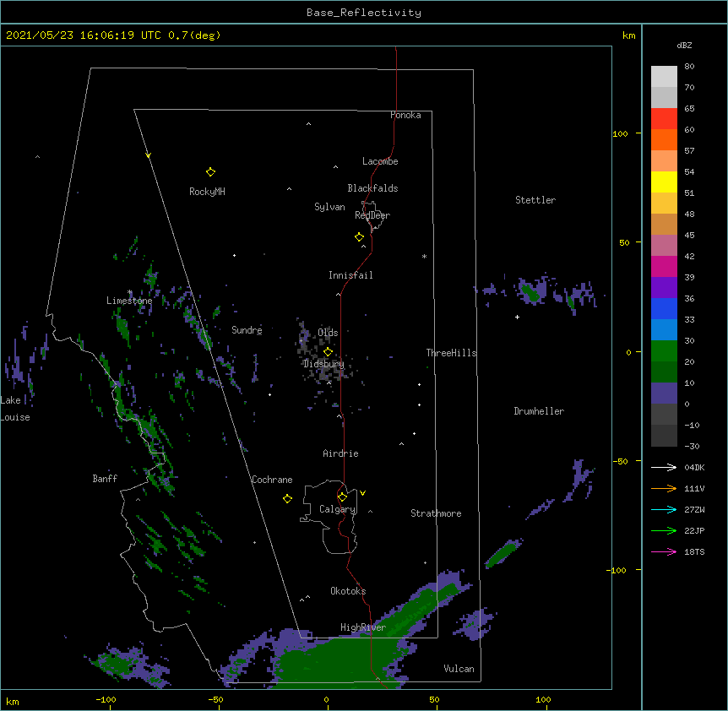This screenshot has height=711, width=728.
Task: Click the Cochrane label
Action: coord(272,480)
